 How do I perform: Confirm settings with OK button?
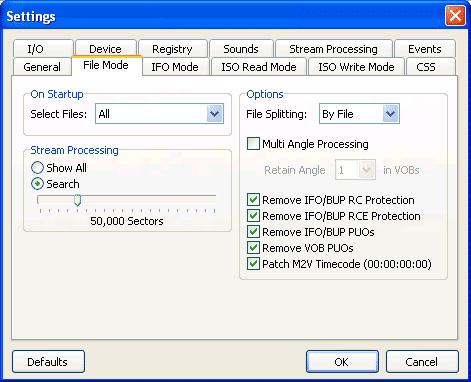pos(342,362)
